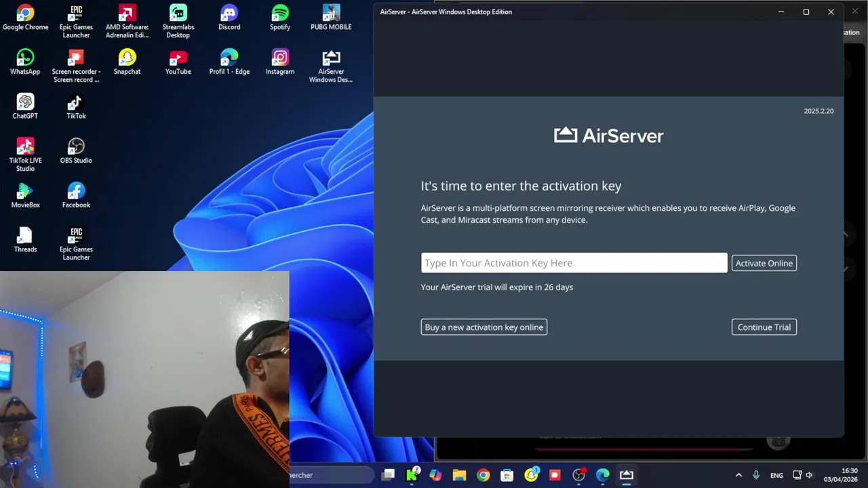Click the webcam overlay thumbnail
The height and width of the screenshot is (488, 868).
coord(144,380)
